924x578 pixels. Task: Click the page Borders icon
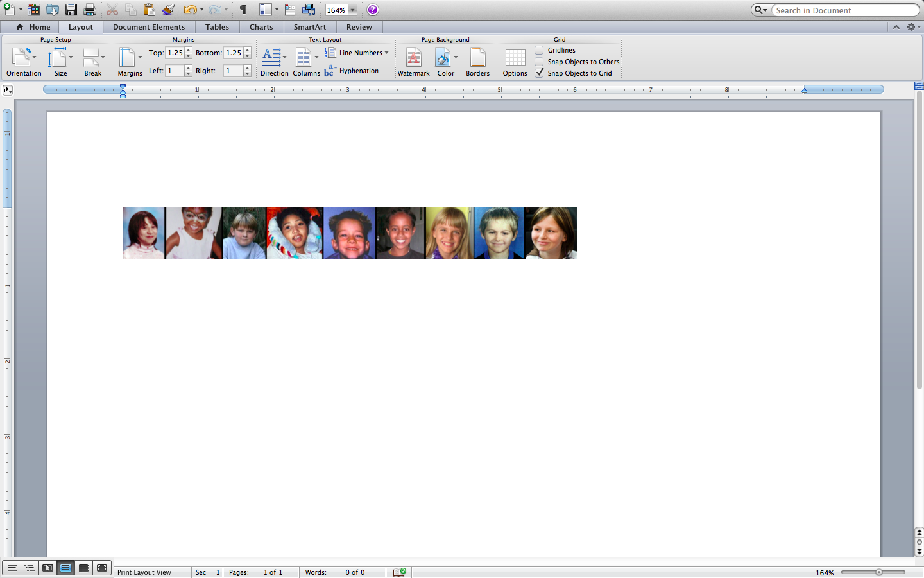(x=478, y=58)
